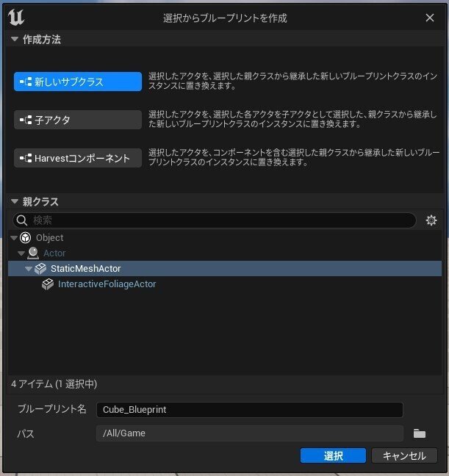Click the StaticMeshActor cube icon
Viewport: 449px width, 476px height.
coord(40,269)
